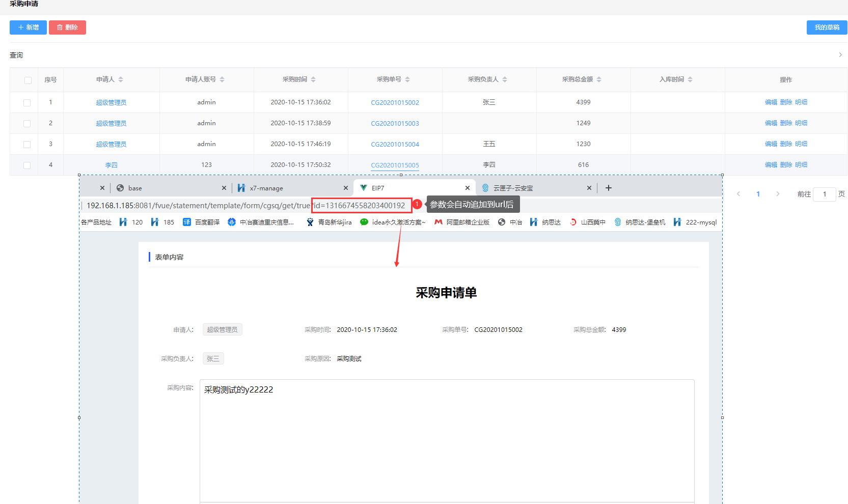Open a new browser tab with plus icon
Viewport: 848px width, 504px height.
(608, 188)
